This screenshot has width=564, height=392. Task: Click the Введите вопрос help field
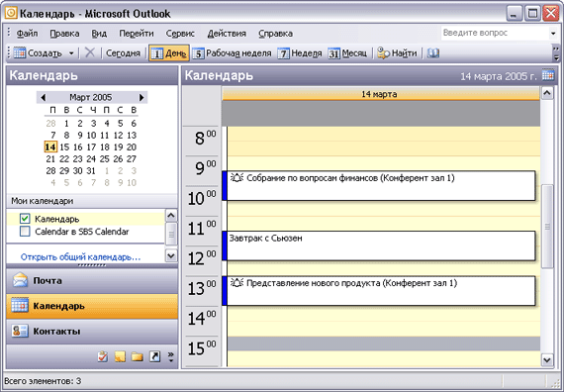(x=495, y=33)
